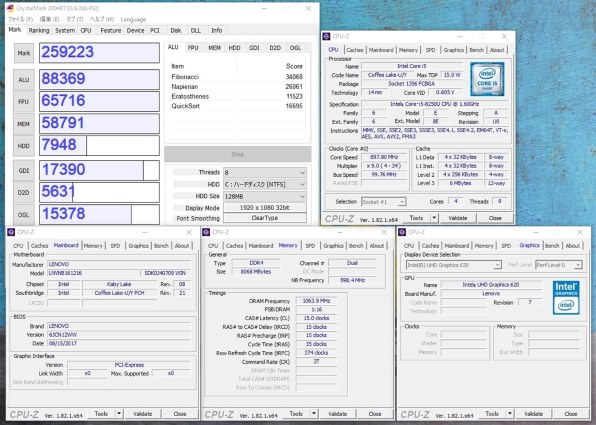The width and height of the screenshot is (596, 425).
Task: Click the Stop button in CrystalMark
Action: [x=238, y=154]
